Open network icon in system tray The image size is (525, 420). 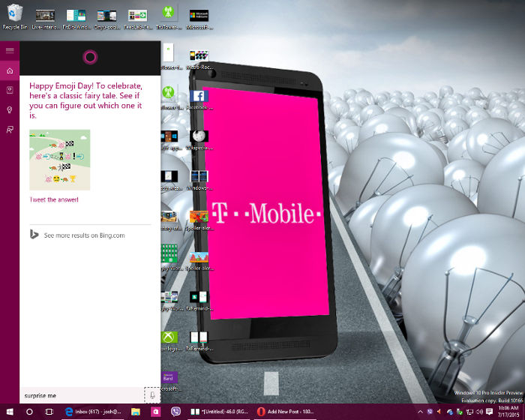tap(470, 411)
